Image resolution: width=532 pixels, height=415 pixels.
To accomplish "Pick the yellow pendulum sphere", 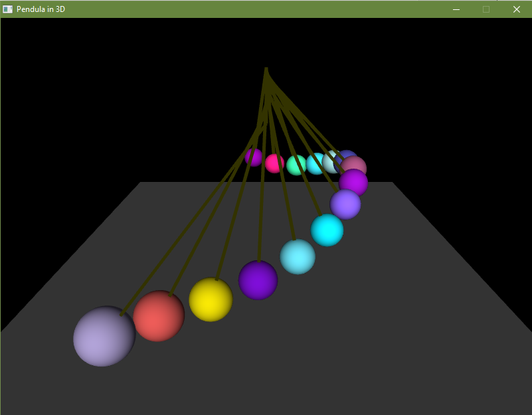I will pos(211,299).
